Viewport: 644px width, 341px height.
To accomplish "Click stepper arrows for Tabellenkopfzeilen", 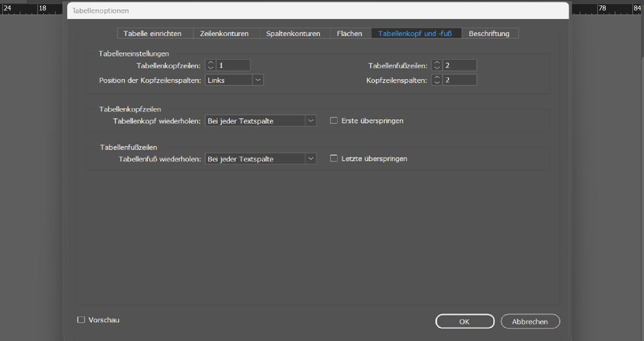I will 211,65.
